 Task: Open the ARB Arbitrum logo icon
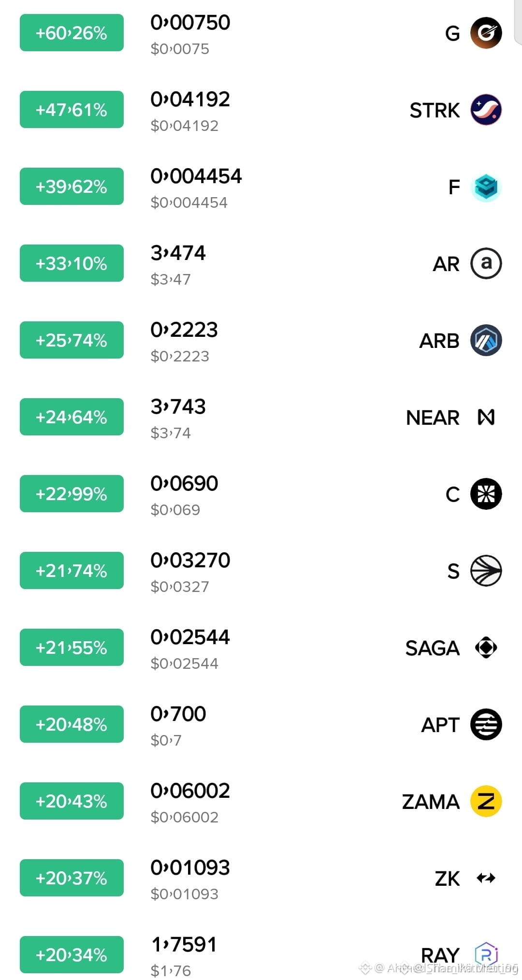click(x=486, y=340)
